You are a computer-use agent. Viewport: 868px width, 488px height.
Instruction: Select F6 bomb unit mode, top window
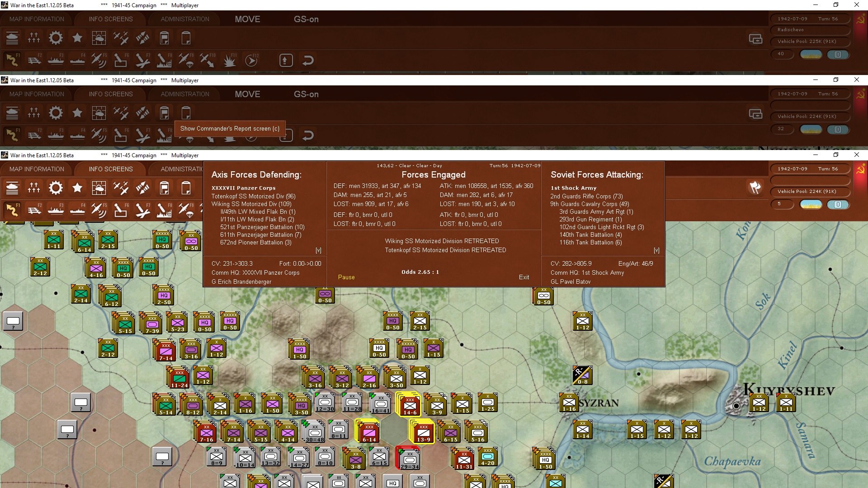[121, 60]
